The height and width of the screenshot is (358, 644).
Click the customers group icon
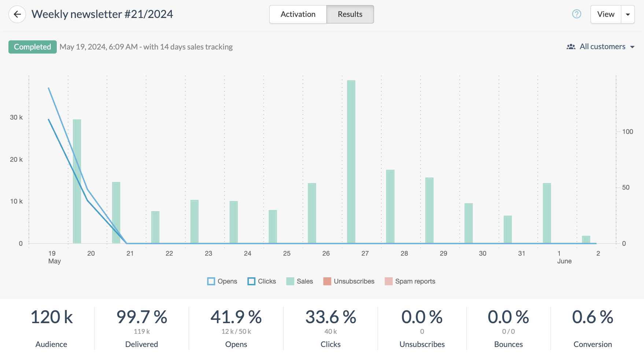tap(571, 47)
